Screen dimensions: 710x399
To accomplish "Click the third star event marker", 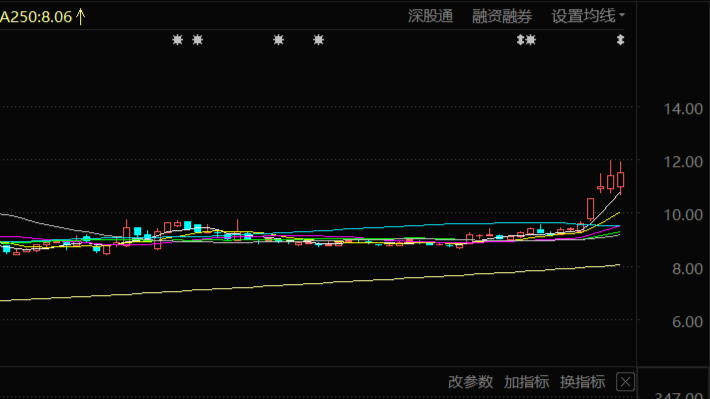I will (x=278, y=40).
